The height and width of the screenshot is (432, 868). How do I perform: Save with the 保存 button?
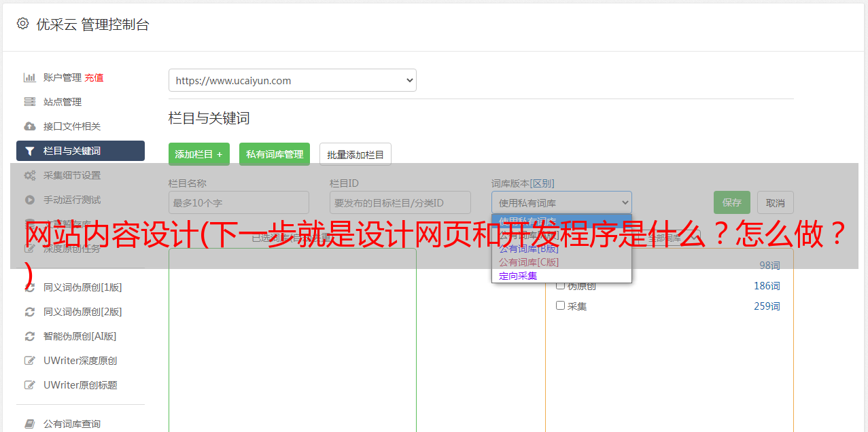(732, 202)
